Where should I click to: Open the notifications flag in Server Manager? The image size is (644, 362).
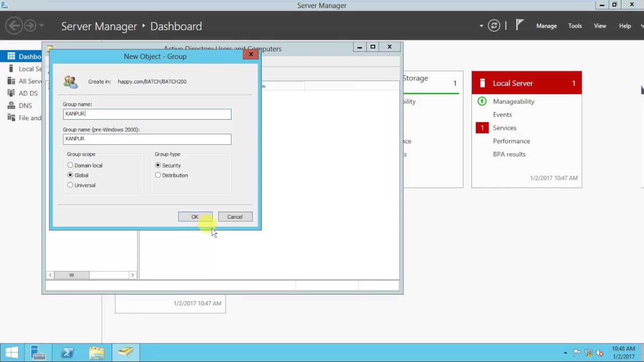click(520, 25)
